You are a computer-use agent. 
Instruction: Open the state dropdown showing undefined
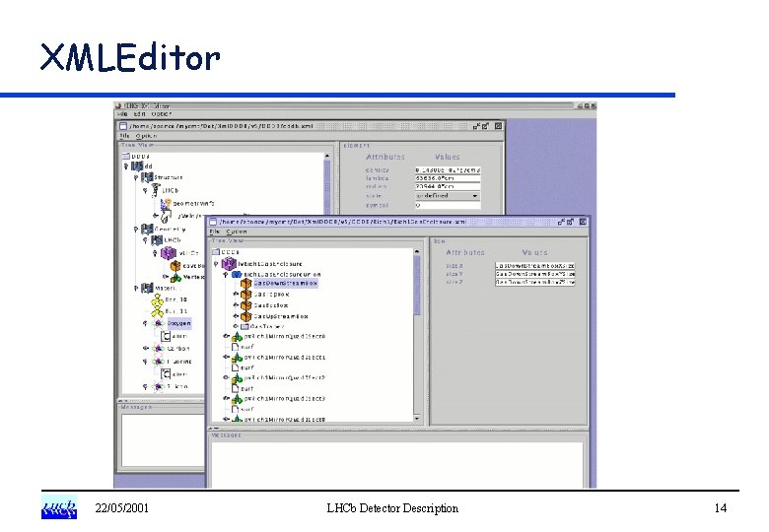pos(448,196)
